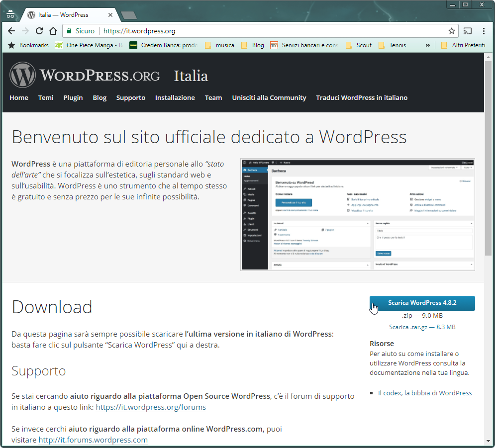Open Il codex, la bibbia di WordPress
The width and height of the screenshot is (495, 448).
click(x=424, y=393)
